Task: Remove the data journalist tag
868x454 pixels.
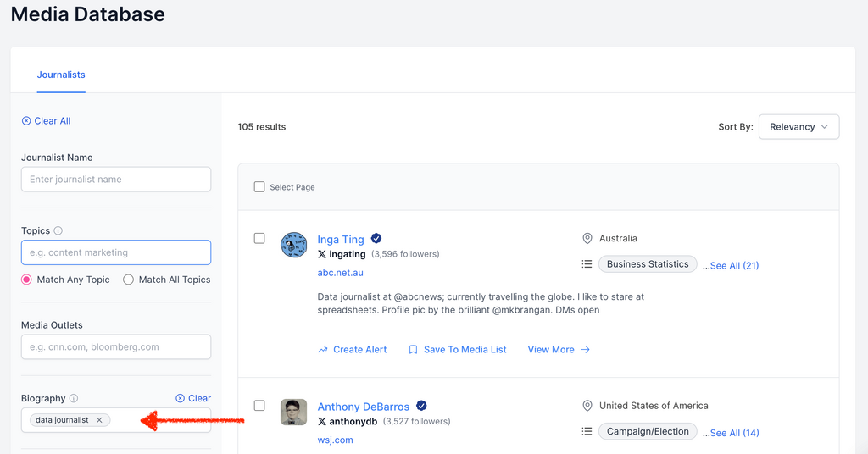Action: click(99, 420)
